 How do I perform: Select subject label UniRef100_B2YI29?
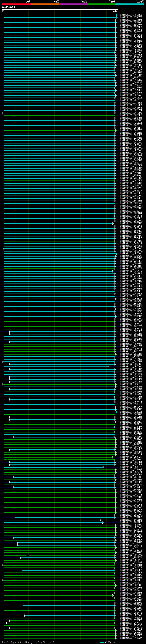tap(131, 67)
